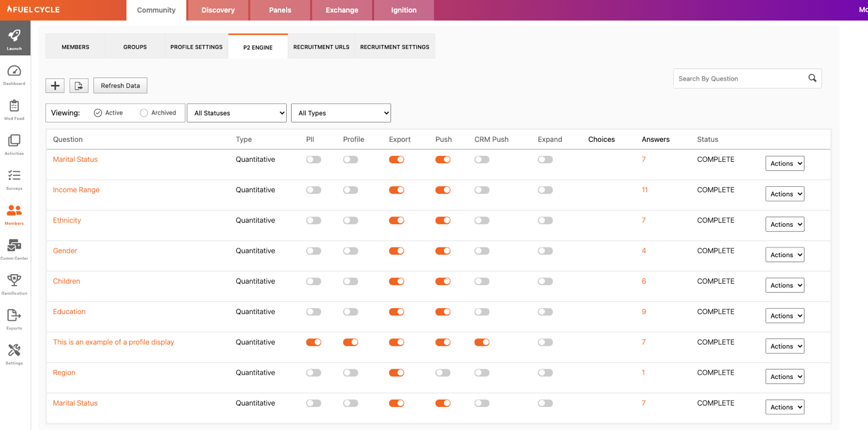Image resolution: width=868 pixels, height=430 pixels.
Task: Toggle Profile for Gender
Action: point(350,250)
